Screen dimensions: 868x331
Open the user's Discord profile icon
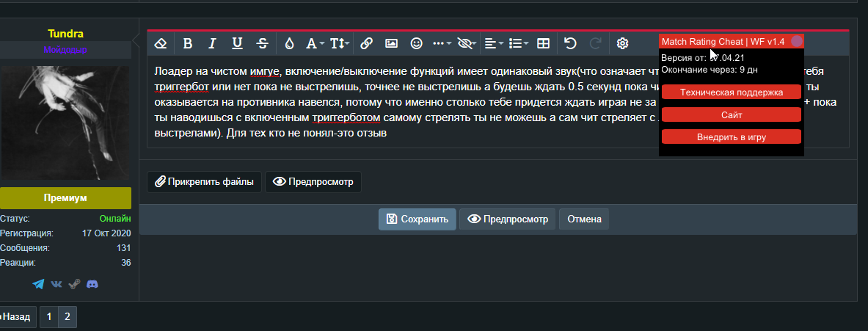tap(92, 284)
